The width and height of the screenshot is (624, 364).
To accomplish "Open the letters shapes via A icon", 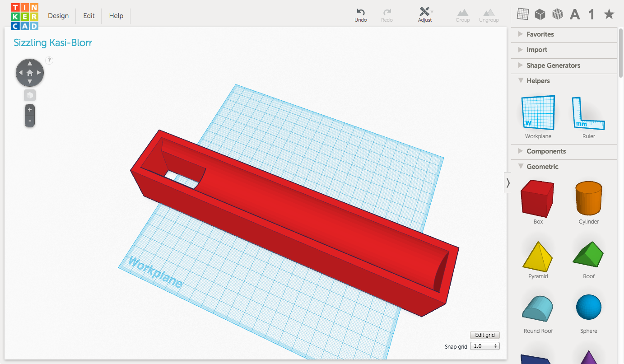I will coord(575,14).
